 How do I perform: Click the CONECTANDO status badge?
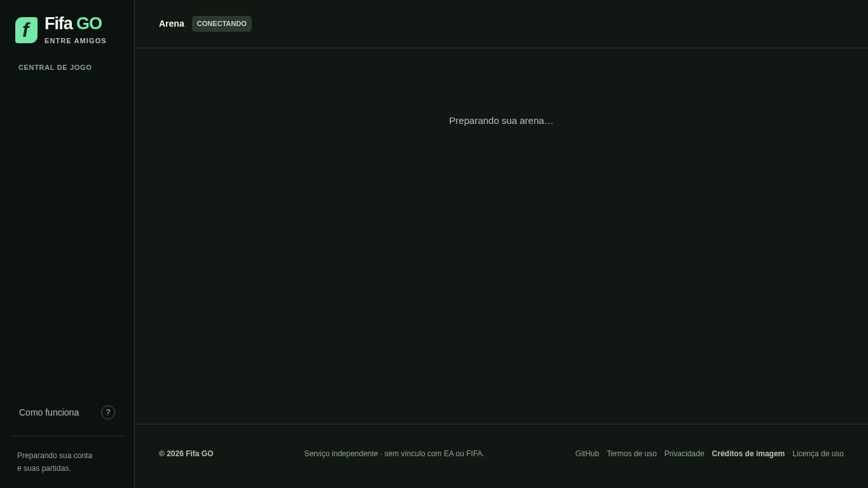point(222,24)
